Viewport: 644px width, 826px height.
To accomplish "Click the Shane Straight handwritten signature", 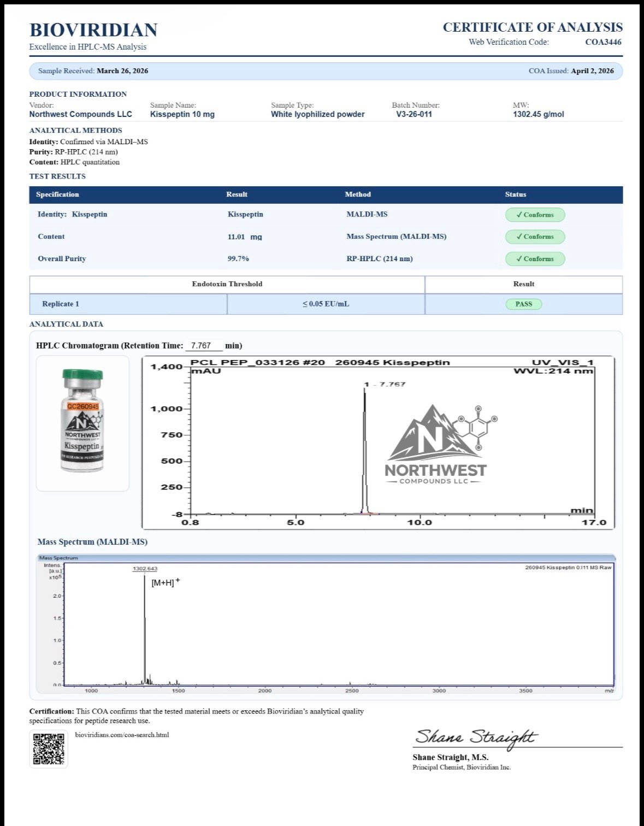I will click(475, 738).
